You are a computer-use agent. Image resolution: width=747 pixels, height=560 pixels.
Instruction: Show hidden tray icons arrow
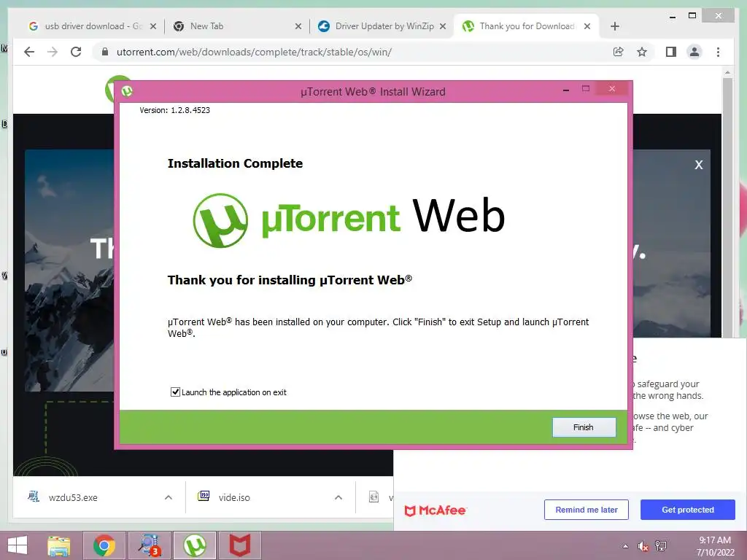[x=625, y=546]
